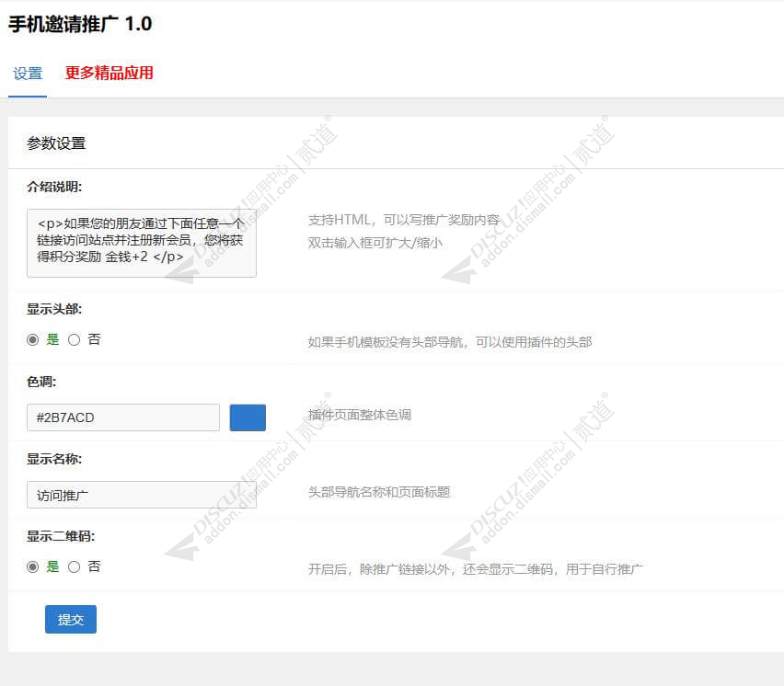Click hint text 双击输入框可扩大/缩小

[x=375, y=243]
